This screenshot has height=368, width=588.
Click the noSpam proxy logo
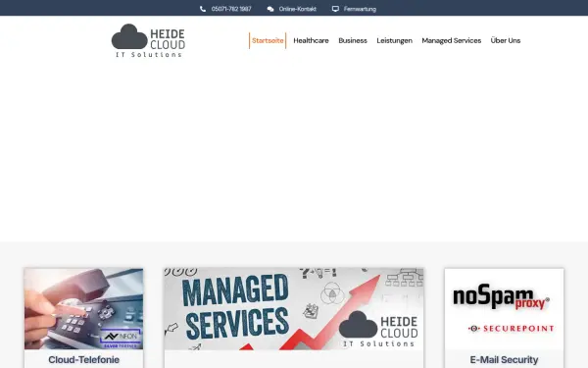(501, 297)
